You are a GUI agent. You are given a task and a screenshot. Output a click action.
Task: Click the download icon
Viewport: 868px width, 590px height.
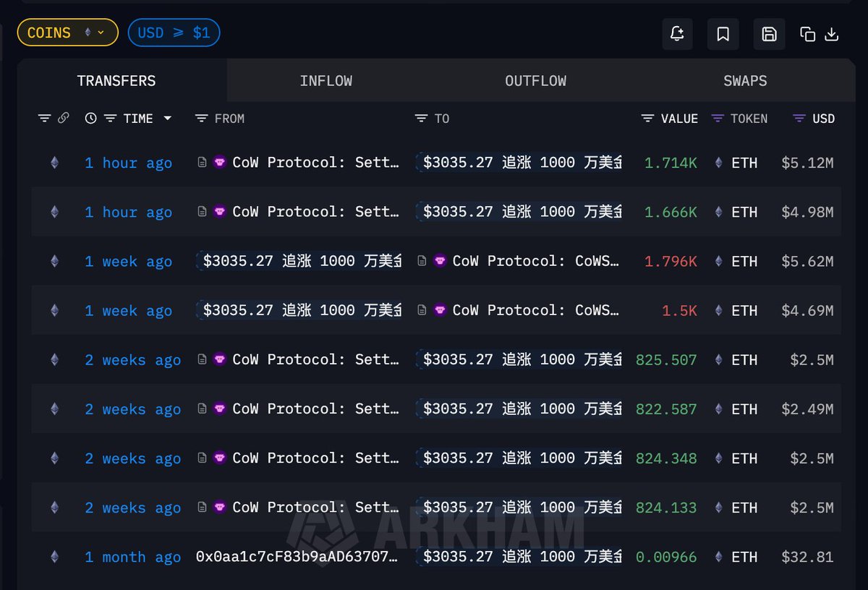(x=832, y=34)
